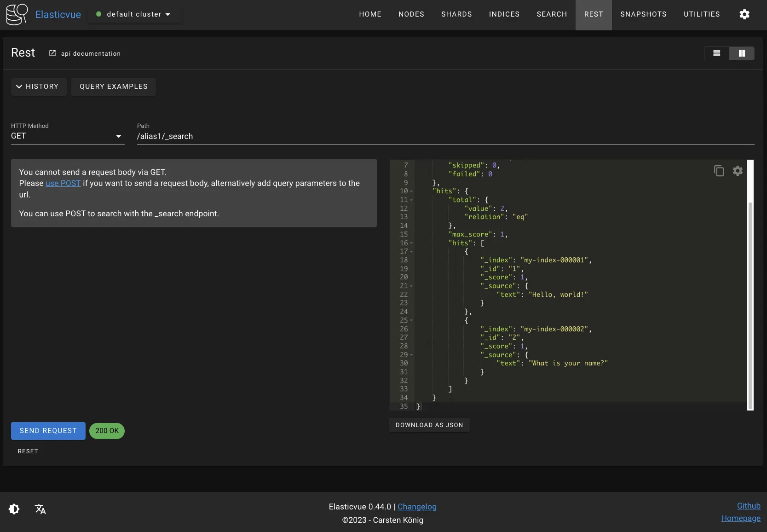767x532 pixels.
Task: Switch to vertical split layout
Action: click(x=742, y=53)
